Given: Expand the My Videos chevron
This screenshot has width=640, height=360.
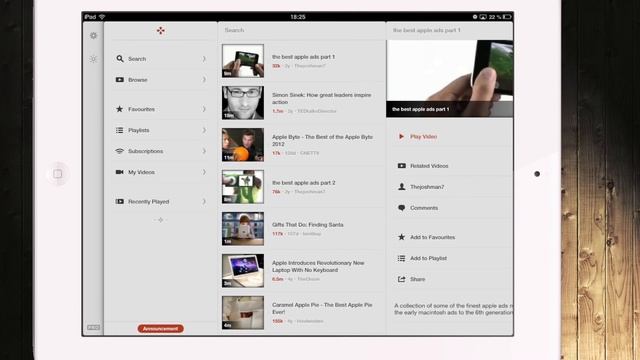Looking at the screenshot, I should [x=204, y=172].
